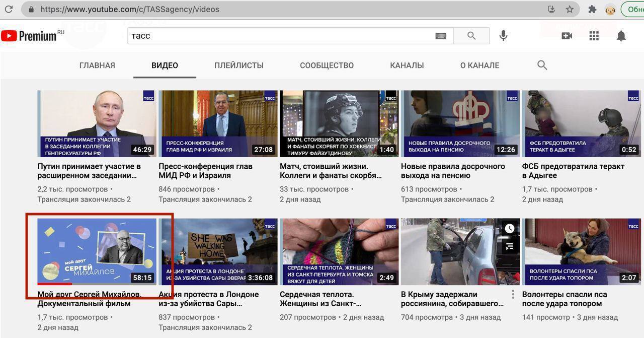This screenshot has height=338, width=644.
Task: Reload the page with browser refresh icon
Action: click(x=9, y=9)
